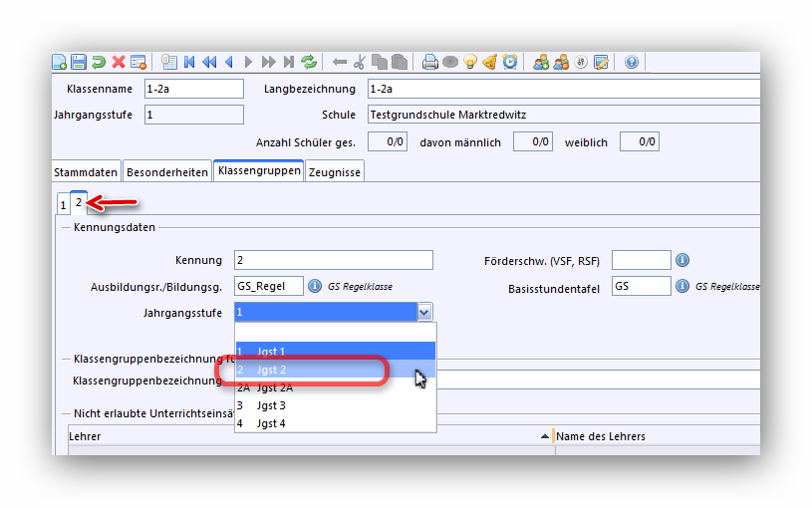Show info for Ausbildungsr./Bildungsg. field

tap(315, 286)
